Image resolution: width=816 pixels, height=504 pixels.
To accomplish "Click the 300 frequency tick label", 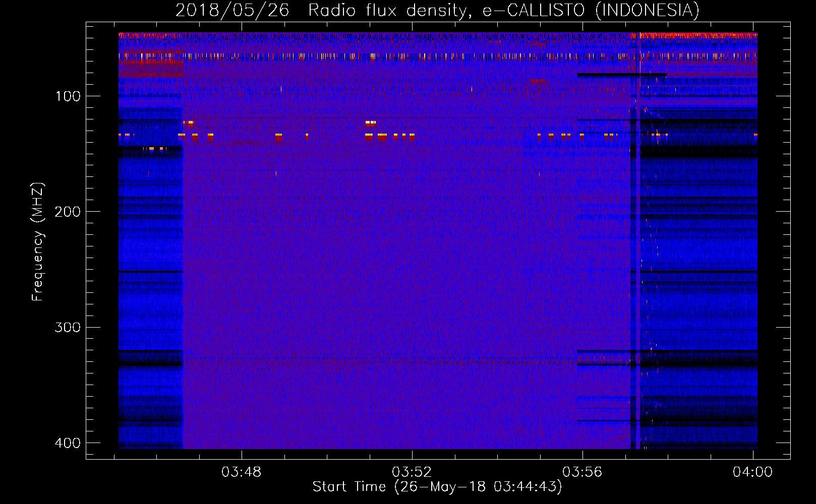I will (x=68, y=328).
